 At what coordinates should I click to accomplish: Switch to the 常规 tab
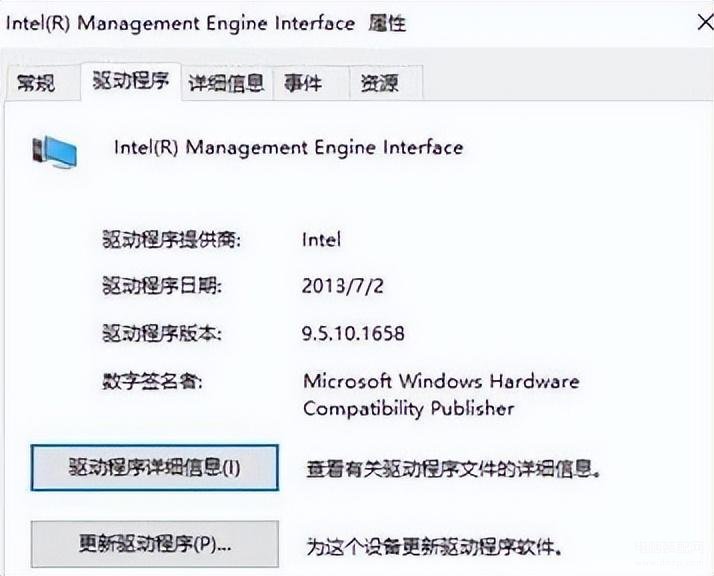coord(36,83)
